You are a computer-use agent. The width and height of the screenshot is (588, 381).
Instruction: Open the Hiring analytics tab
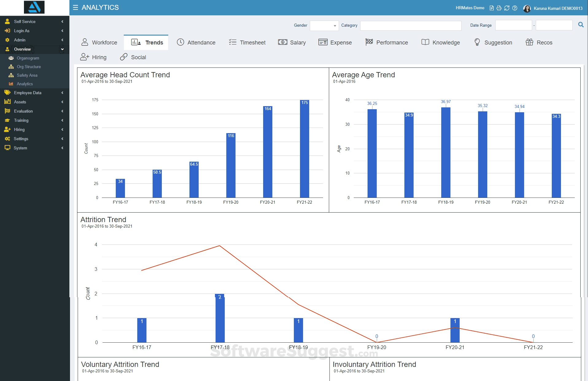pyautogui.click(x=93, y=57)
